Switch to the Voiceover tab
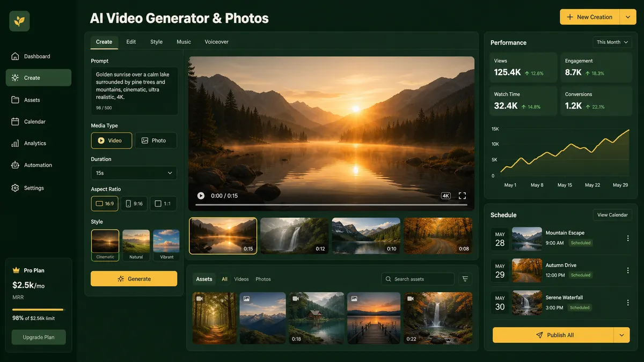This screenshot has height=362, width=644. pyautogui.click(x=217, y=42)
